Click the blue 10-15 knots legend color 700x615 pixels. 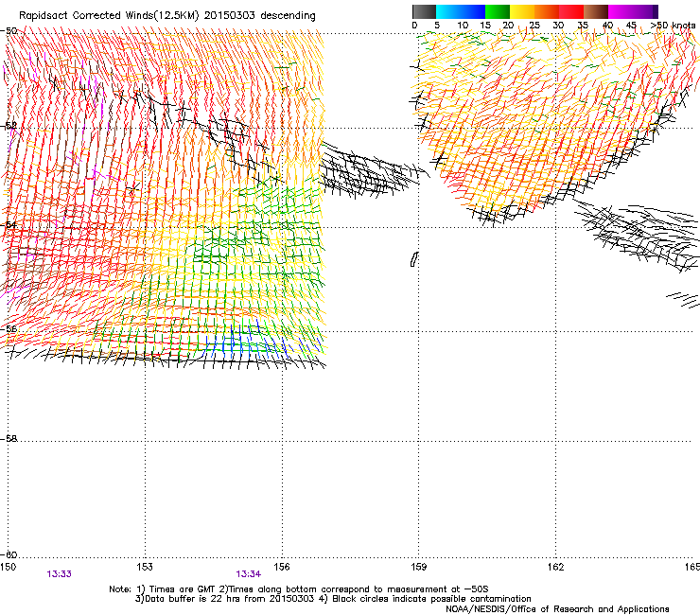tap(473, 11)
